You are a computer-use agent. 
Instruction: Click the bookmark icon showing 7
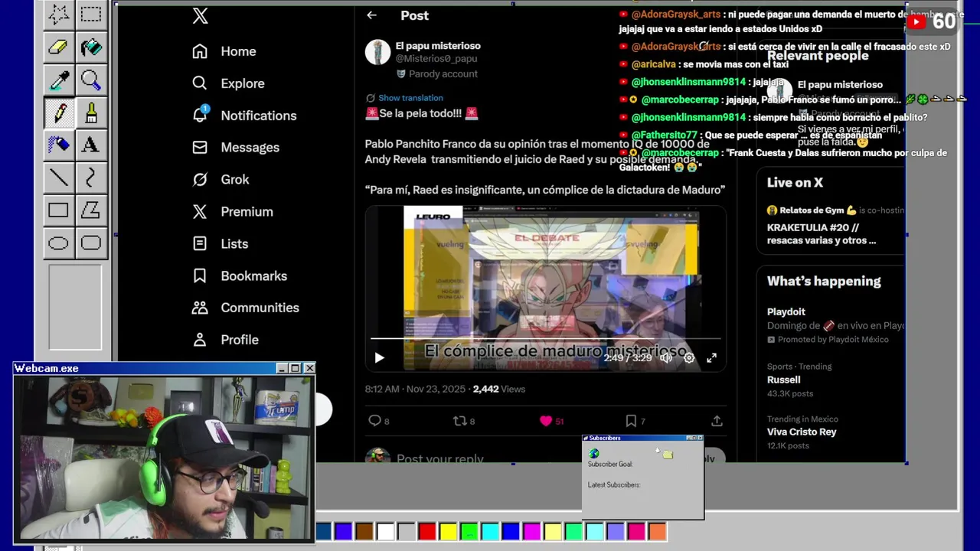point(631,420)
